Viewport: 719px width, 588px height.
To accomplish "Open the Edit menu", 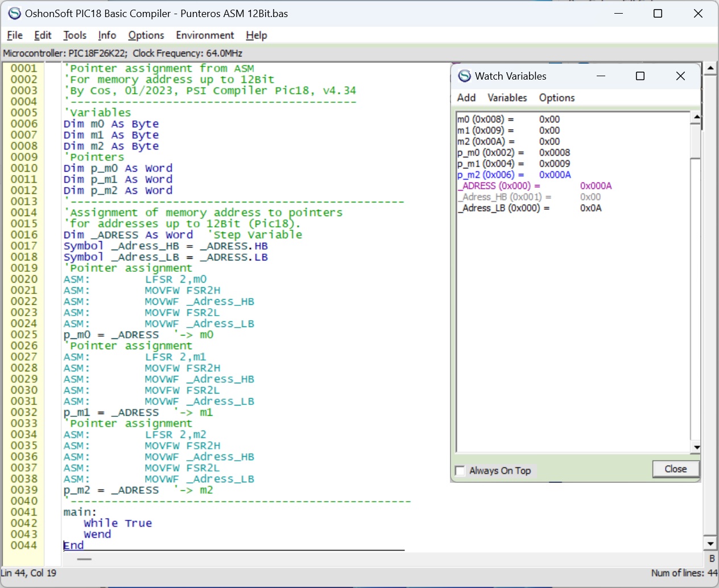I will coord(43,35).
